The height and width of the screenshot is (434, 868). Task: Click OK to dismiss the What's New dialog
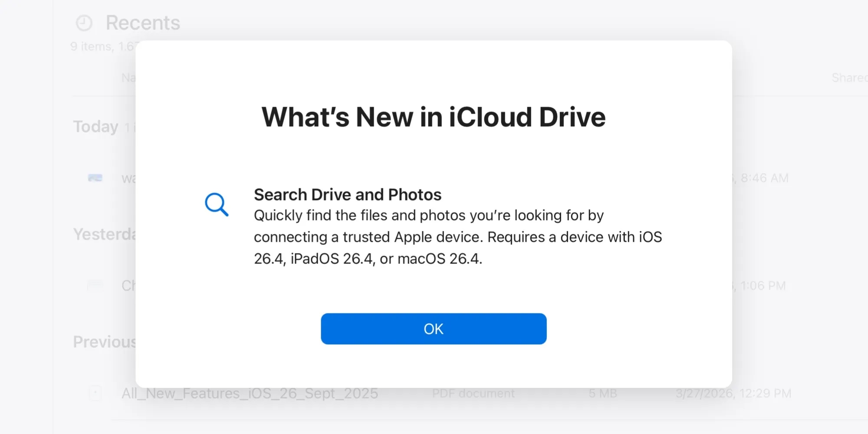coord(433,329)
